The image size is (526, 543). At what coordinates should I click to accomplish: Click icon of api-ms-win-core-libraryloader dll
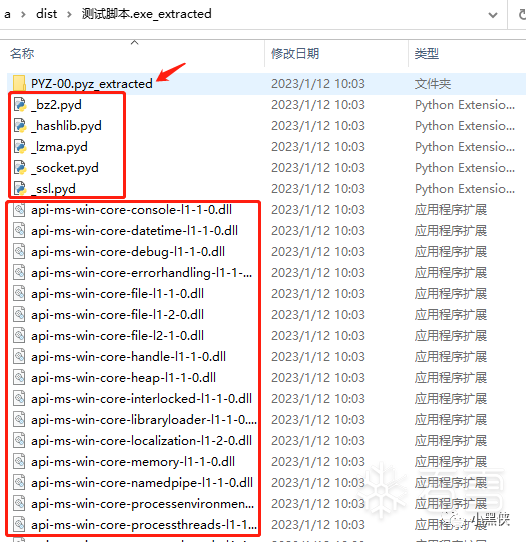pos(19,420)
